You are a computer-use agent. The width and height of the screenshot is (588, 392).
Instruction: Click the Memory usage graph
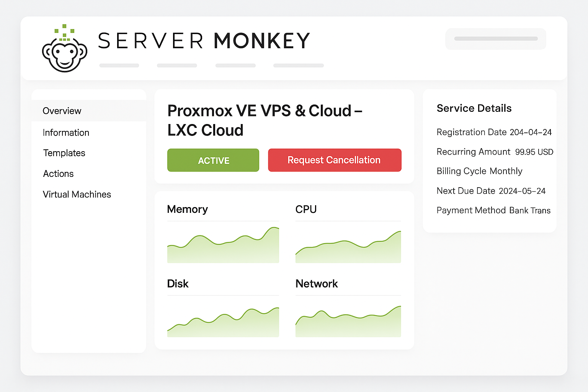pyautogui.click(x=223, y=245)
